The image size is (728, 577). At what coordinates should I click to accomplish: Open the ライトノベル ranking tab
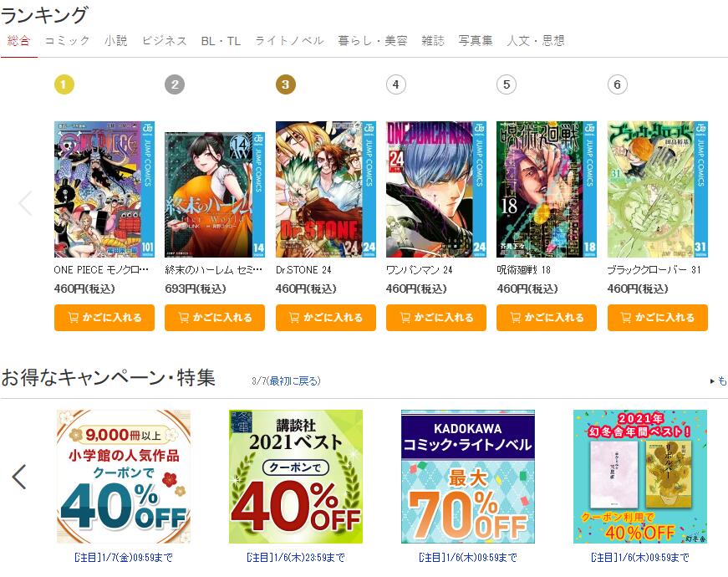point(289,41)
